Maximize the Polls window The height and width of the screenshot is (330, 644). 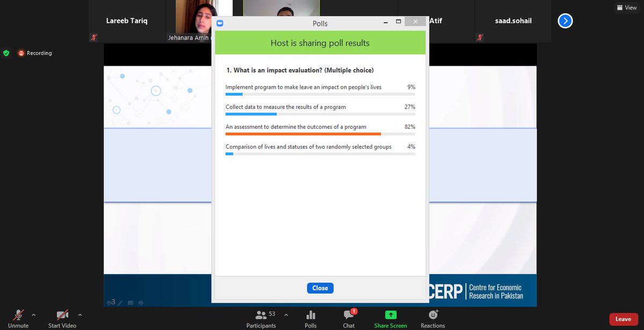398,23
